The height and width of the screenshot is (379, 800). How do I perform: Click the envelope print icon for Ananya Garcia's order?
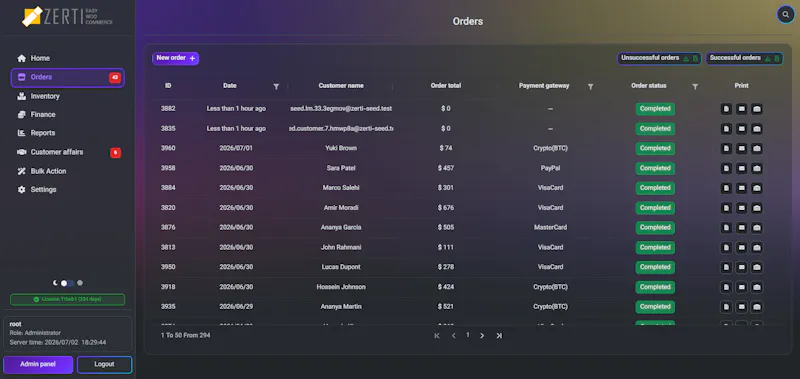click(x=741, y=228)
